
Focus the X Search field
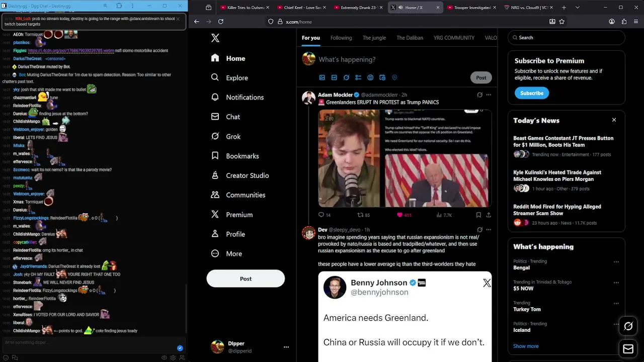pos(567,38)
